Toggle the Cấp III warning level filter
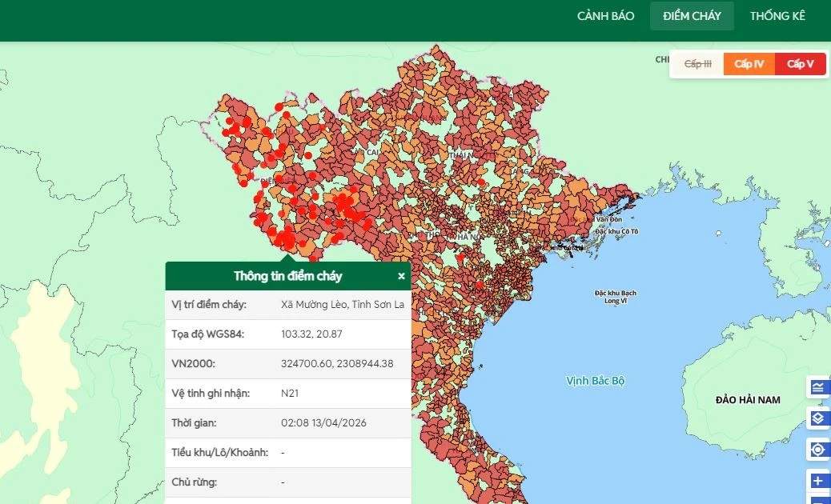This screenshot has height=504, width=831. click(x=697, y=64)
